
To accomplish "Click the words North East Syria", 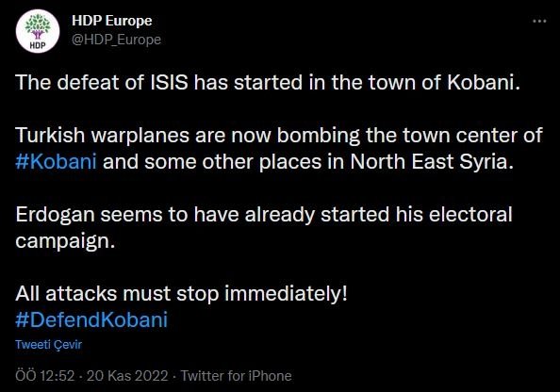I will click(432, 162).
